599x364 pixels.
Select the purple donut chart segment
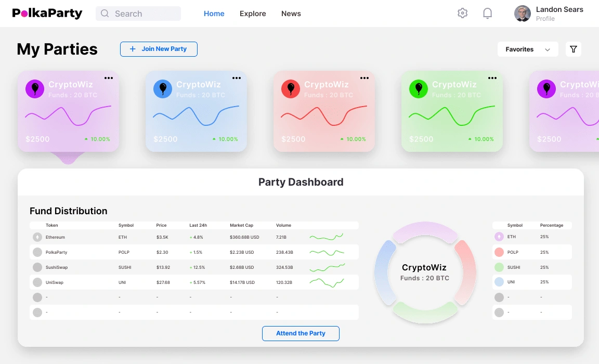[425, 229]
